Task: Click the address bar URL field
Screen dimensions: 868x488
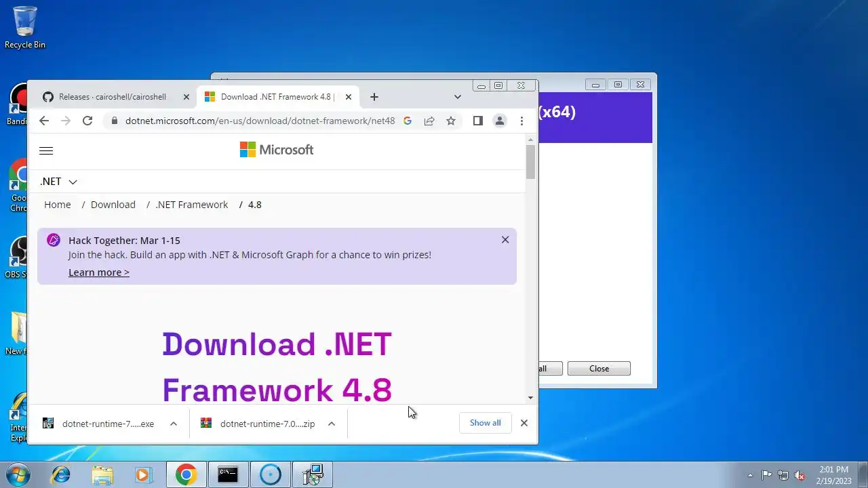Action: point(260,121)
